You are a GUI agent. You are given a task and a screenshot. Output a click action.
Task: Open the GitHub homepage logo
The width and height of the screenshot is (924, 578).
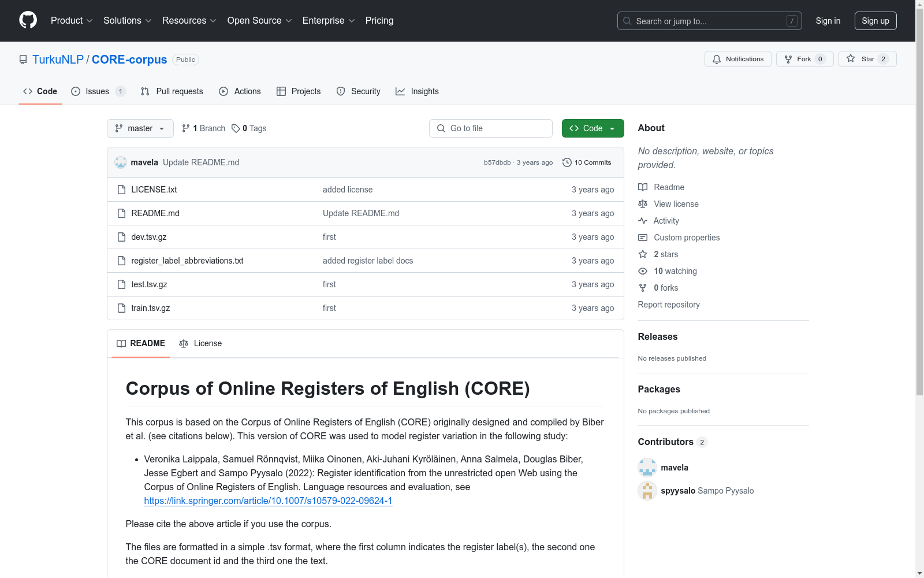[x=28, y=20]
